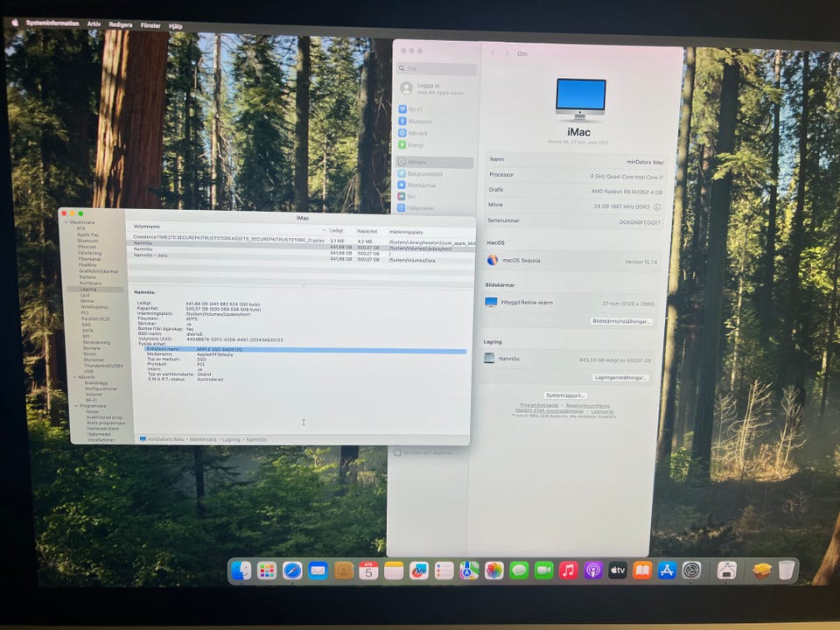Open Freeform from the Dock
Viewport: 840px width, 630px height.
pos(419,570)
